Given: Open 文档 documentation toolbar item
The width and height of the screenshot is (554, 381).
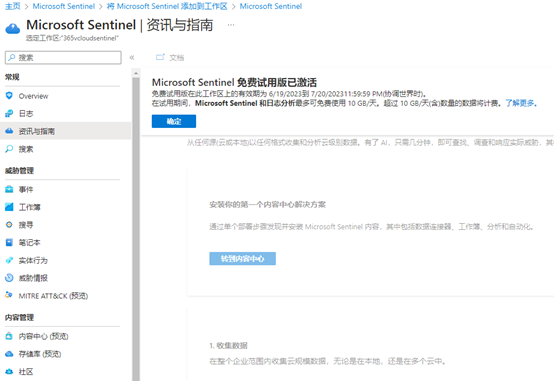Looking at the screenshot, I should (170, 57).
